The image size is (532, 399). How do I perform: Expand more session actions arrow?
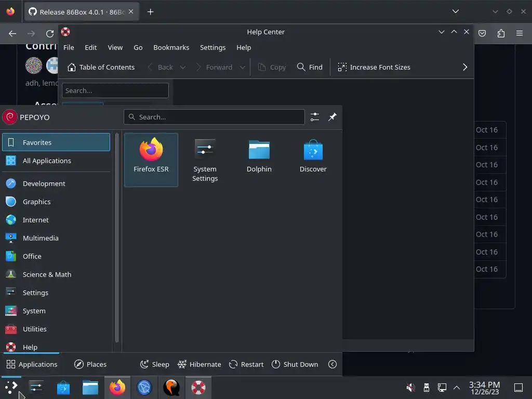click(x=332, y=364)
